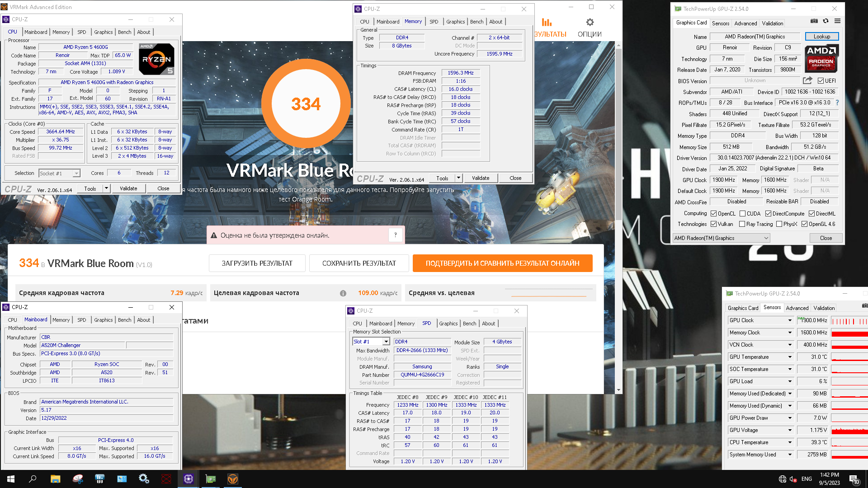Click the VRMark title bar app icon
The image size is (868, 488).
(4, 7)
